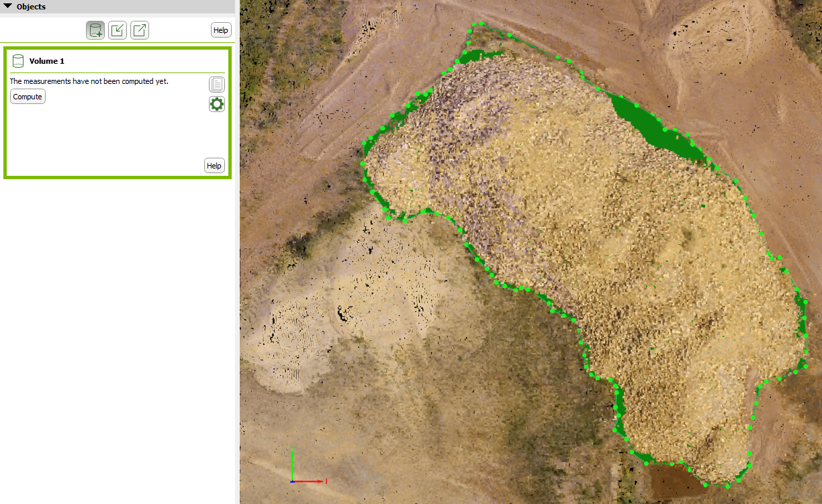Export volumes using the export icon

pyautogui.click(x=139, y=30)
